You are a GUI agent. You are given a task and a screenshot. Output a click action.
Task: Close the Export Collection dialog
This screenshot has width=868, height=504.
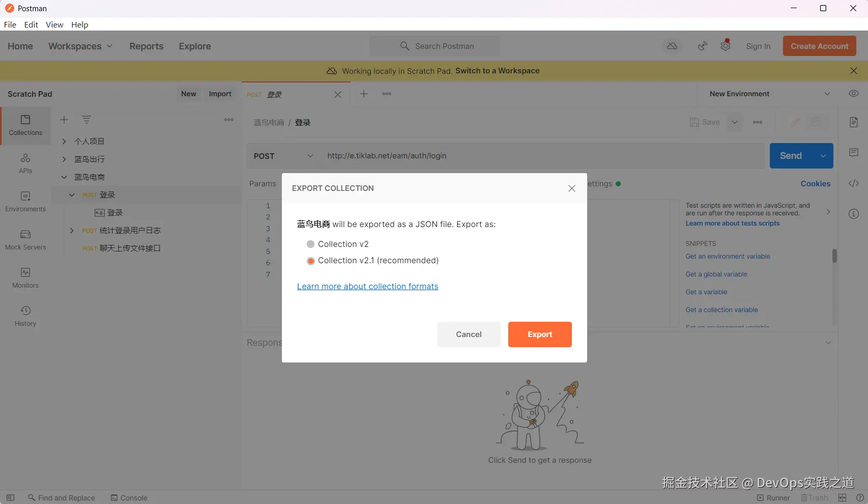[572, 188]
